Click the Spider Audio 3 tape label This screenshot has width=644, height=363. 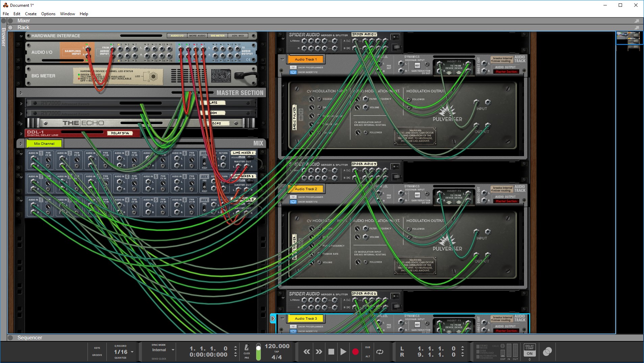(364, 164)
